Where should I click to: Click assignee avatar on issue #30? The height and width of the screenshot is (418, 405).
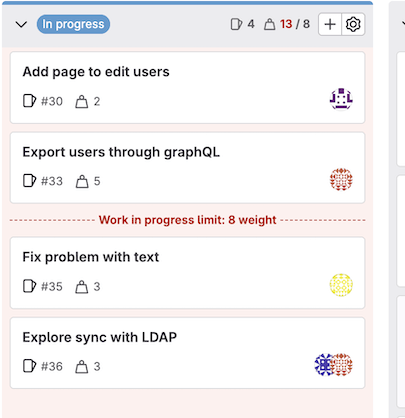pyautogui.click(x=341, y=99)
